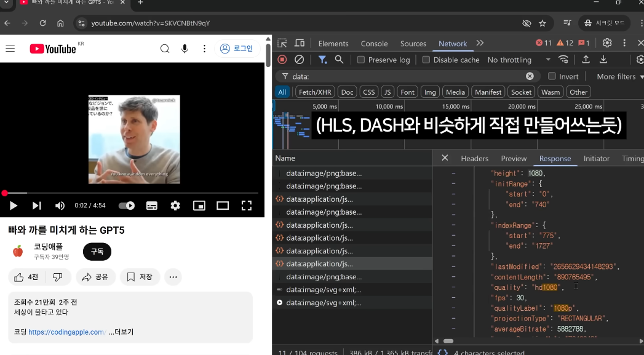Open network search magnifier

tap(340, 60)
